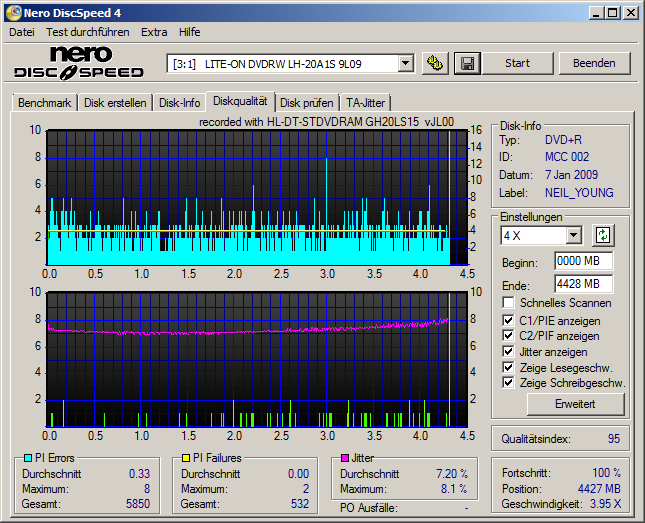Click the floppy disk save icon
This screenshot has height=523, width=645.
click(466, 63)
